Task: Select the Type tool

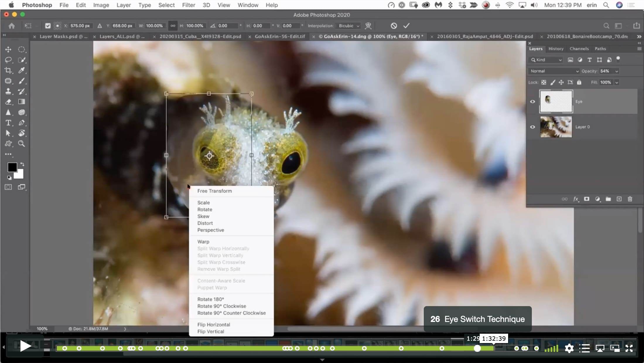Action: tap(8, 123)
